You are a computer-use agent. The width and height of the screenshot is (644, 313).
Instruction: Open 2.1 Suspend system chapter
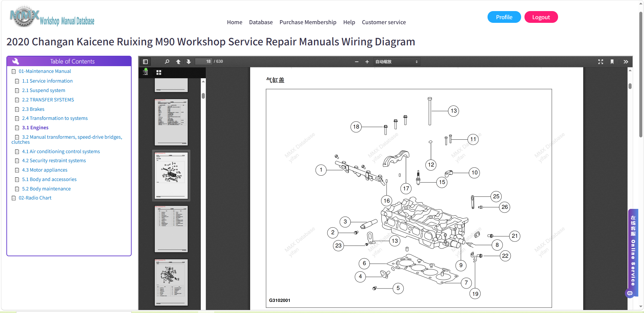pos(44,90)
